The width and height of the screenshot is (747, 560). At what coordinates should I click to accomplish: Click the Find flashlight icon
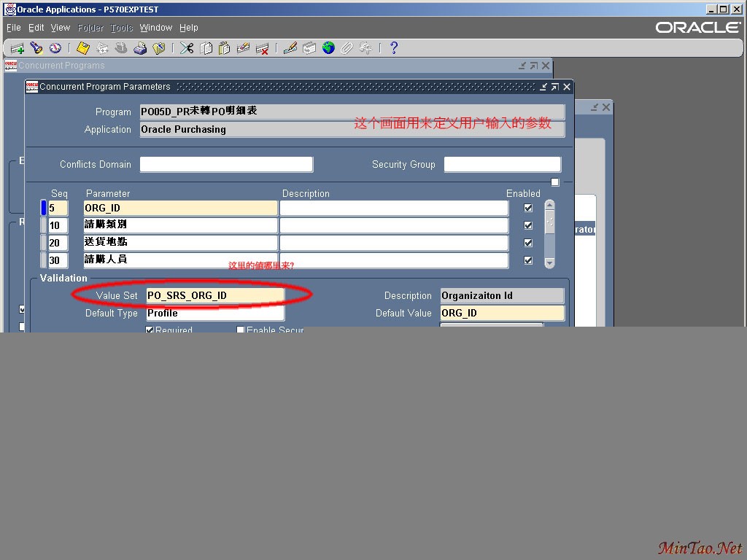pos(36,48)
